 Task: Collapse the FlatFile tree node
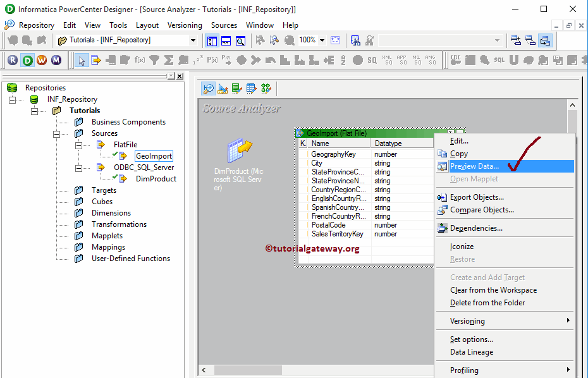(79, 145)
